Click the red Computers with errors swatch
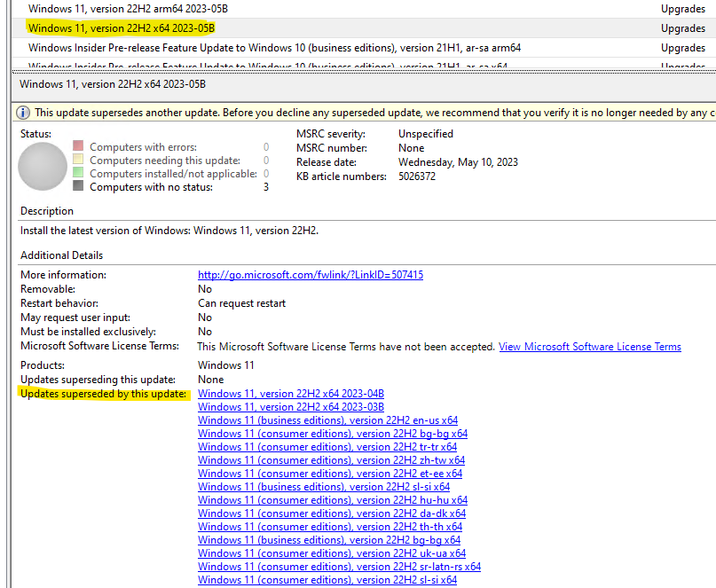Viewport: 716px width, 588px height. (78, 145)
